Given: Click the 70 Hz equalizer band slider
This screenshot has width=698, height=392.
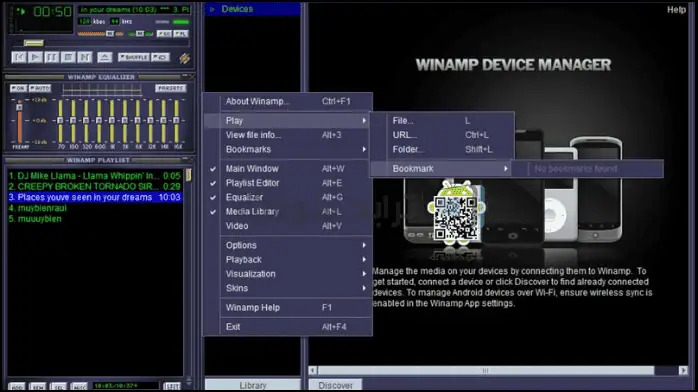Looking at the screenshot, I should (x=60, y=121).
